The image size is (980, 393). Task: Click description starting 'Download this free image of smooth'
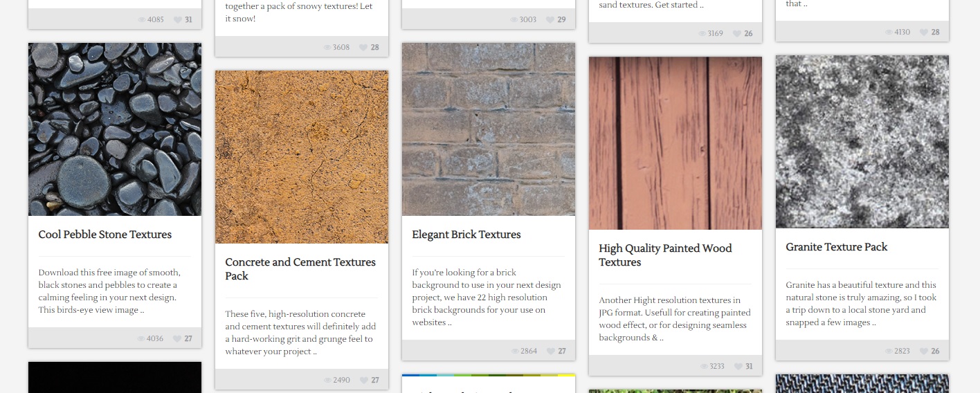click(109, 291)
